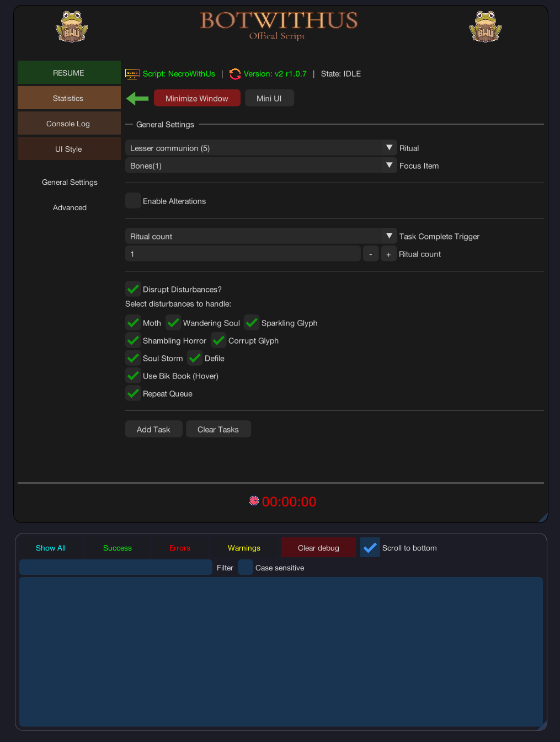This screenshot has height=742, width=560.
Task: Click the debug Filter text field
Action: 116,567
